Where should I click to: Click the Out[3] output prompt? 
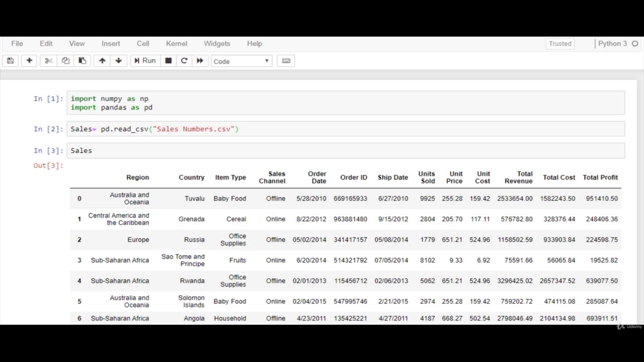[48, 165]
